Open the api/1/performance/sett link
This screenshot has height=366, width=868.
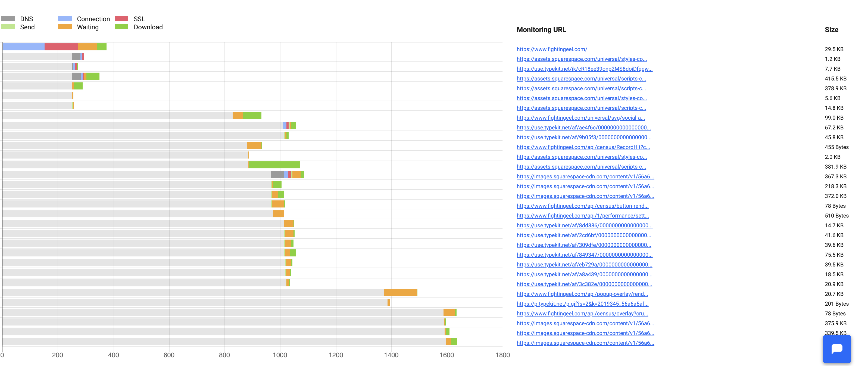(x=583, y=216)
